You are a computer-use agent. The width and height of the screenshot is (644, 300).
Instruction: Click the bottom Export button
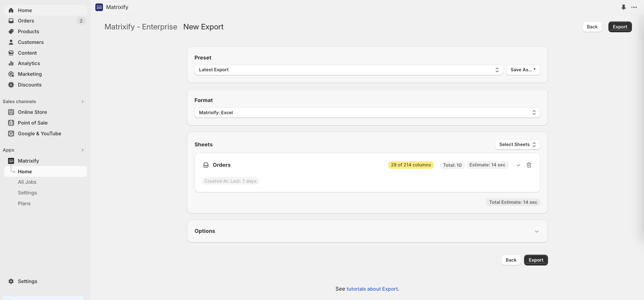coord(536,260)
